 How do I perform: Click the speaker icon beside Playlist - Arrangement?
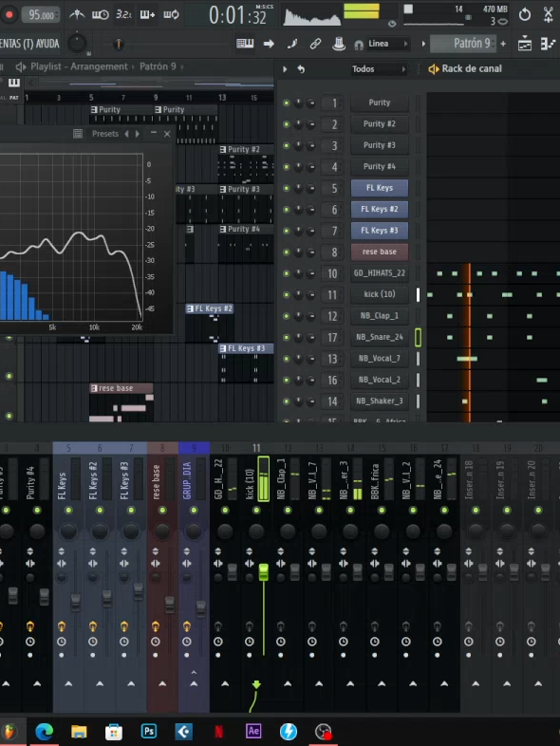[x=21, y=66]
